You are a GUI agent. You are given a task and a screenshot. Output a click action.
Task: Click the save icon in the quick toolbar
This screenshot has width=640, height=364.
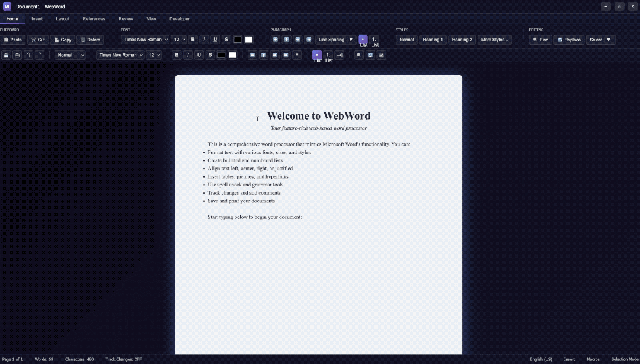(6, 55)
